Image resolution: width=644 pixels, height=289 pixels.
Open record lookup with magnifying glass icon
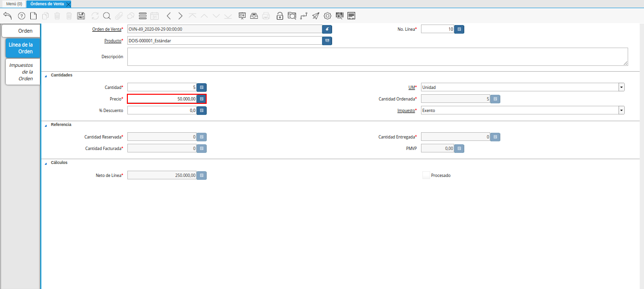click(107, 16)
